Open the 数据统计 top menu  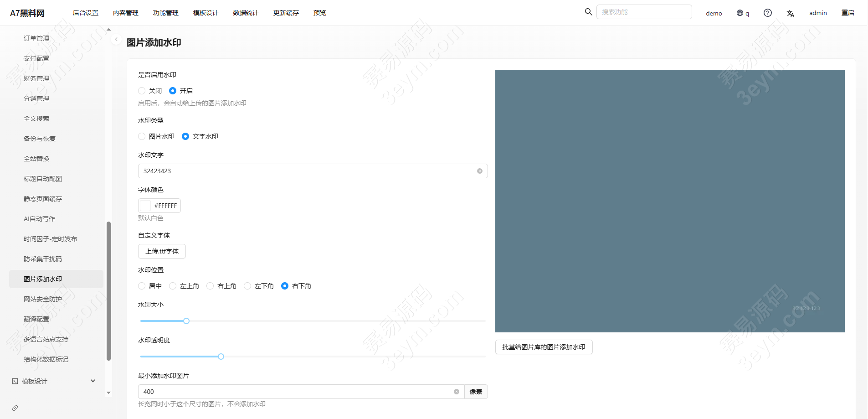point(246,13)
